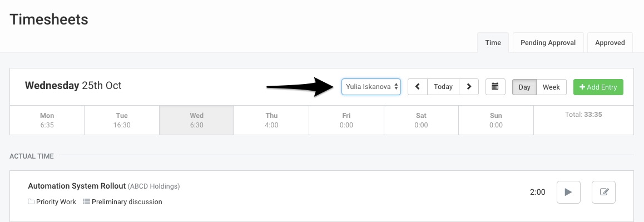This screenshot has width=644, height=222.
Task: Switch to Week view
Action: [x=551, y=87]
